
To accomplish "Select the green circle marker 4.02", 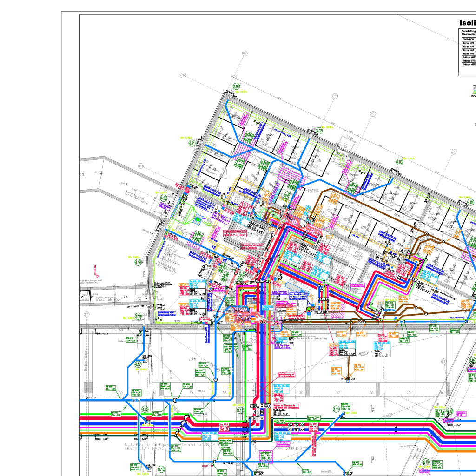I will coord(319,131).
